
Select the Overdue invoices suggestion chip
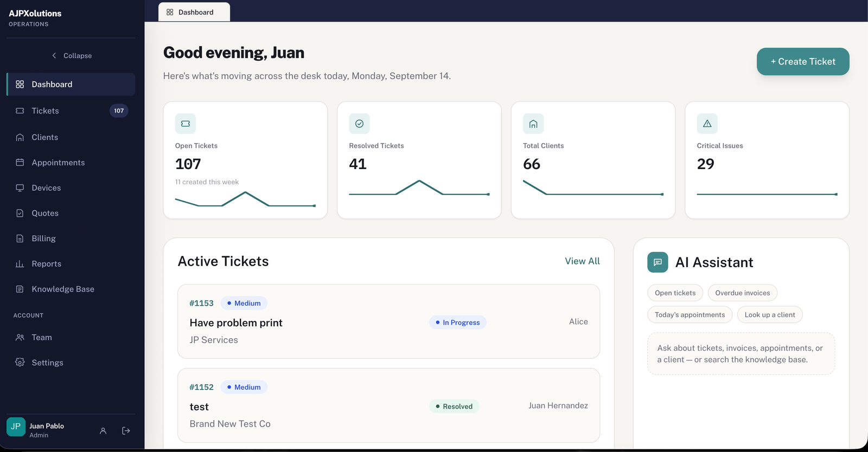743,293
